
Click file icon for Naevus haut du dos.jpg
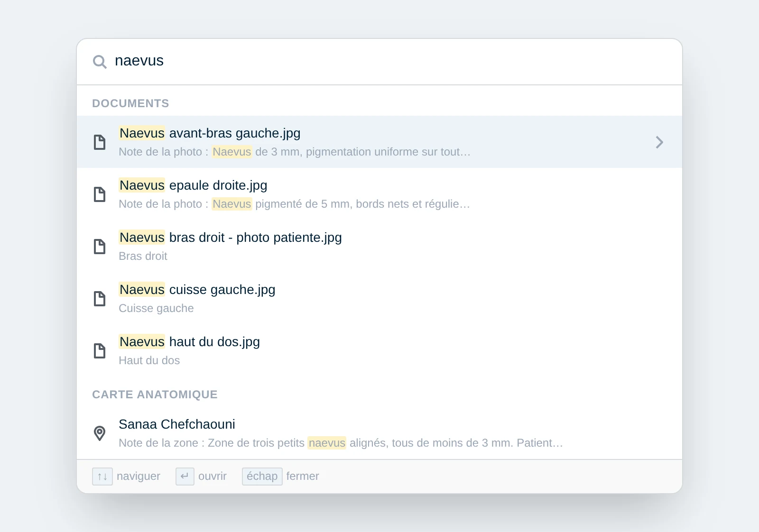tap(100, 351)
